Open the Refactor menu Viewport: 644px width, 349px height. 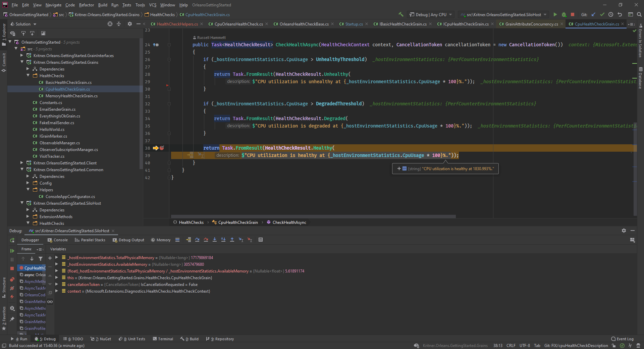[86, 5]
